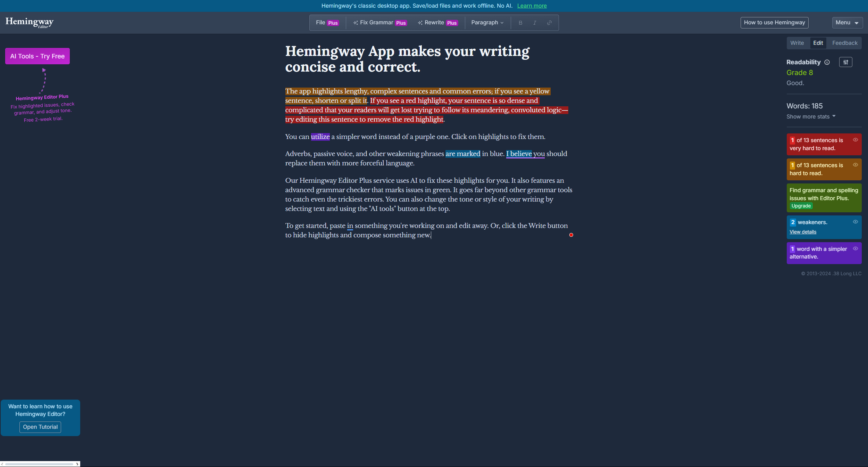Click the Bold formatting icon
The width and height of the screenshot is (868, 467).
click(520, 23)
